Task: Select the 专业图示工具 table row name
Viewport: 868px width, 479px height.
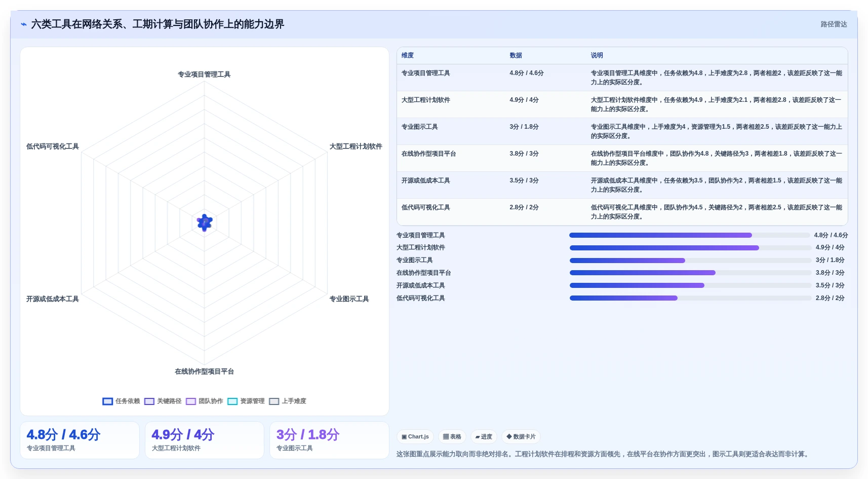Action: [420, 127]
